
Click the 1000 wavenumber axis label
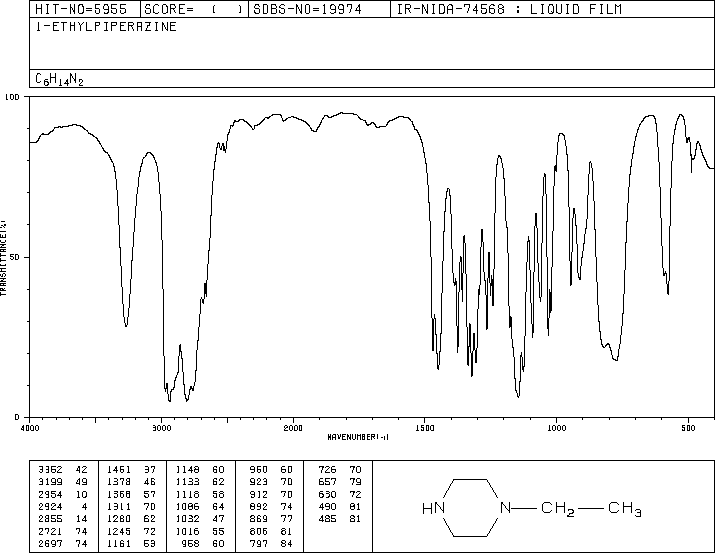pos(556,428)
